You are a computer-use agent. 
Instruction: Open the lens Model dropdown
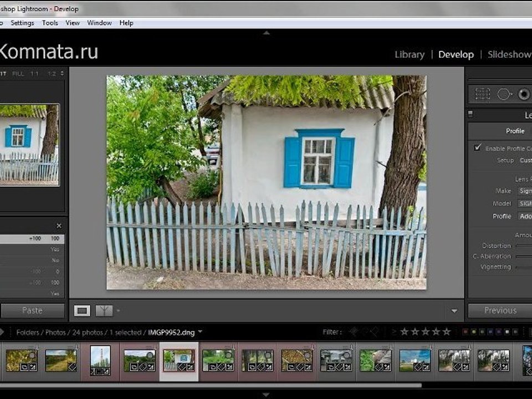(x=525, y=203)
